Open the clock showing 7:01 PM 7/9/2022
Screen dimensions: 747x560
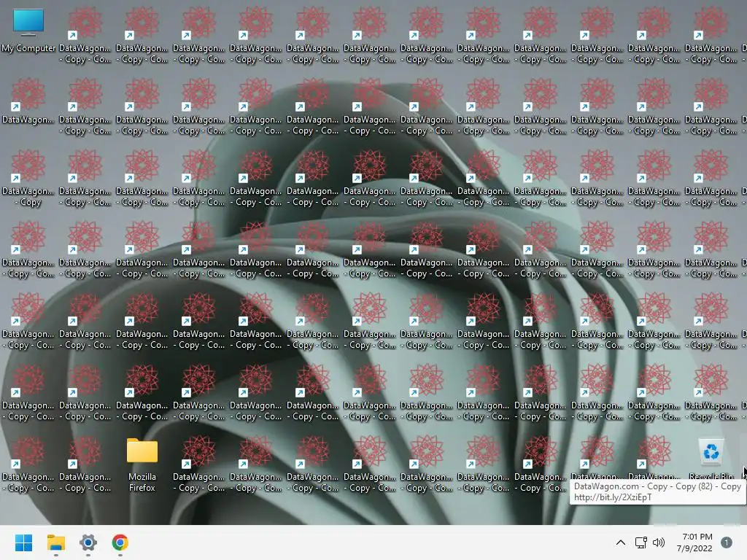coord(694,542)
